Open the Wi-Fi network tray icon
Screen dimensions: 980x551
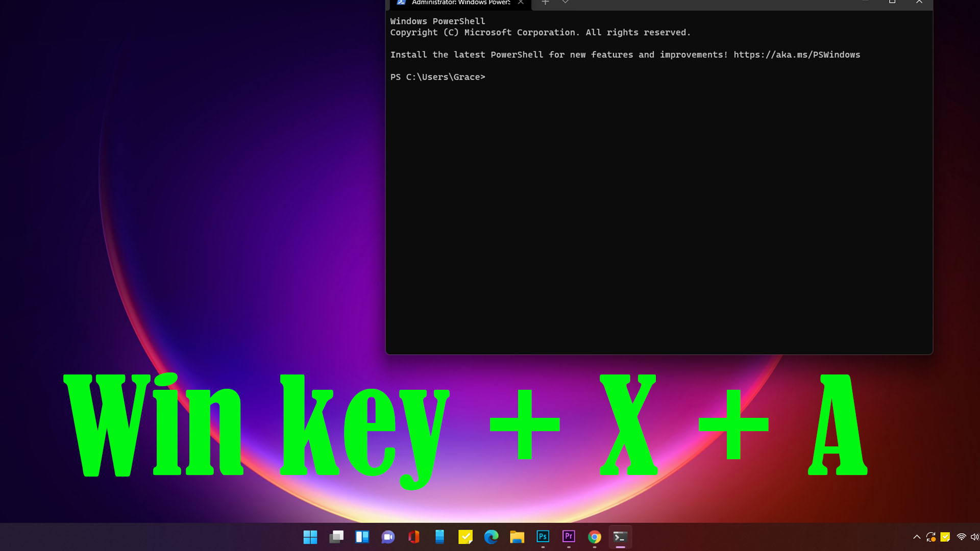[961, 537]
